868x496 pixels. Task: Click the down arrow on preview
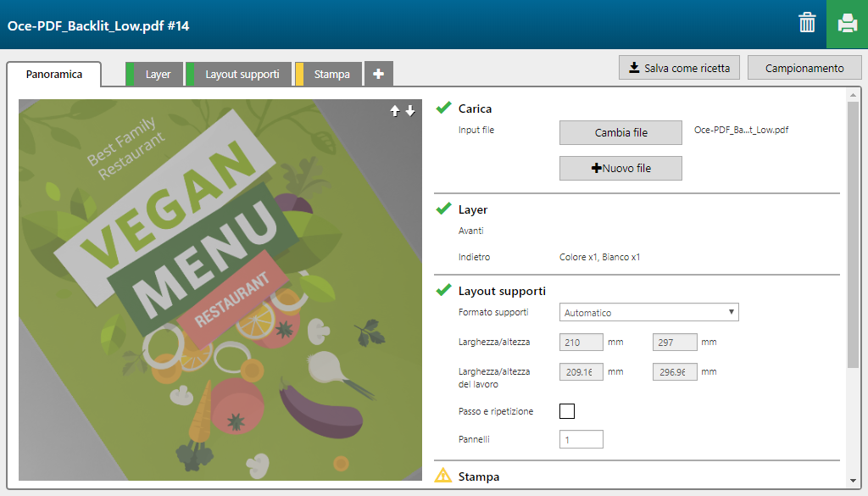pyautogui.click(x=410, y=111)
